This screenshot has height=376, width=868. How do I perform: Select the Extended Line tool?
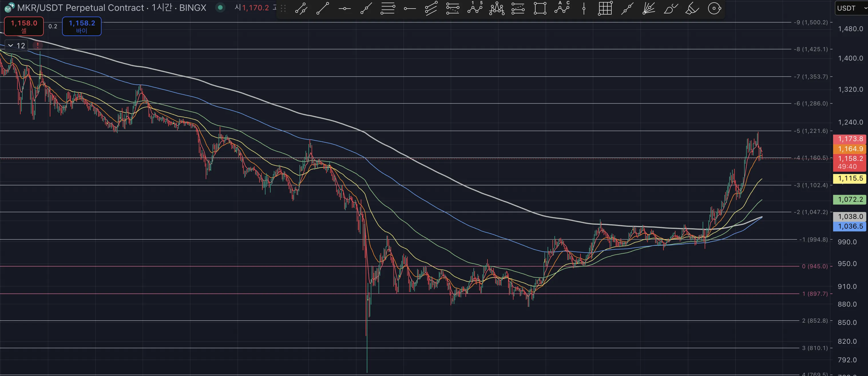point(627,8)
